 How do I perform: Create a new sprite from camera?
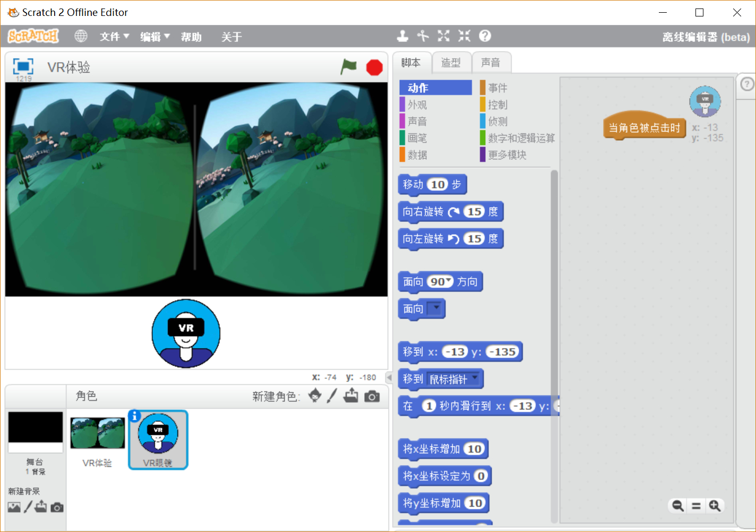tap(372, 396)
